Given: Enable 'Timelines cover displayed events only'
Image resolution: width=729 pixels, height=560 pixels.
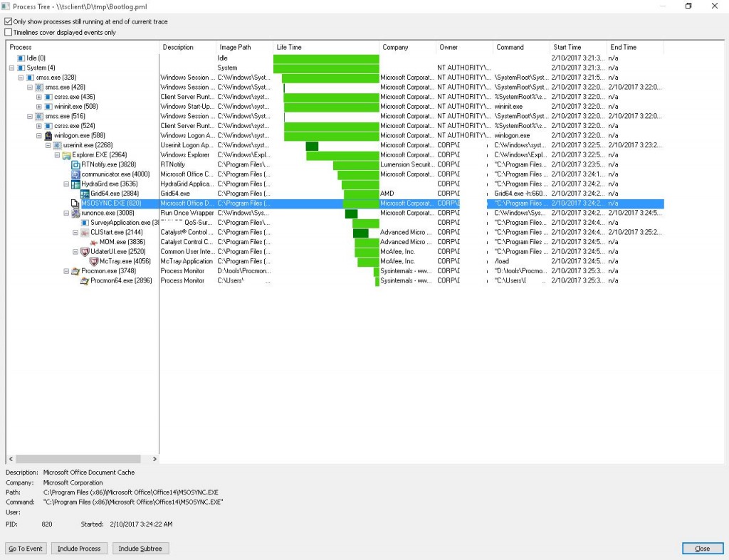Looking at the screenshot, I should tap(6, 31).
